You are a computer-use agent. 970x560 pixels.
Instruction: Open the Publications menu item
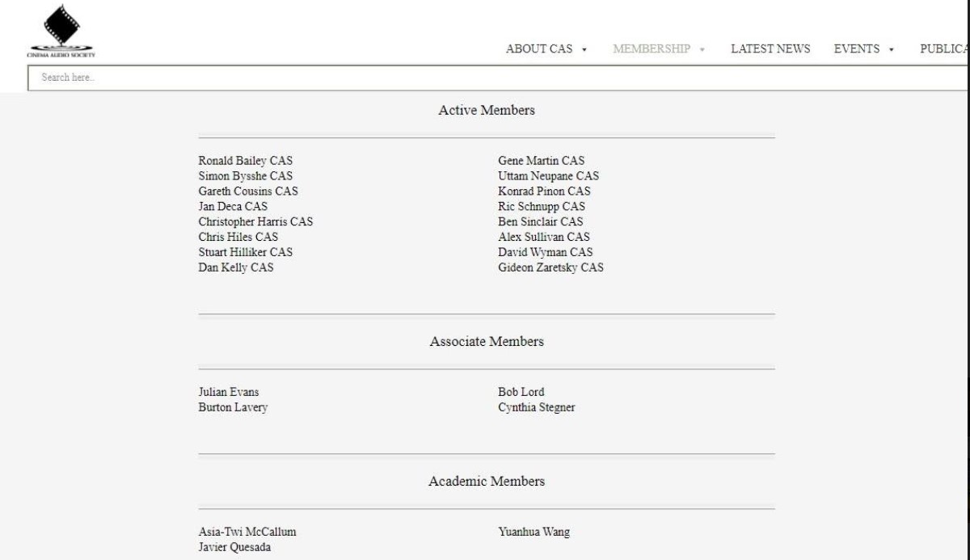[x=943, y=48]
